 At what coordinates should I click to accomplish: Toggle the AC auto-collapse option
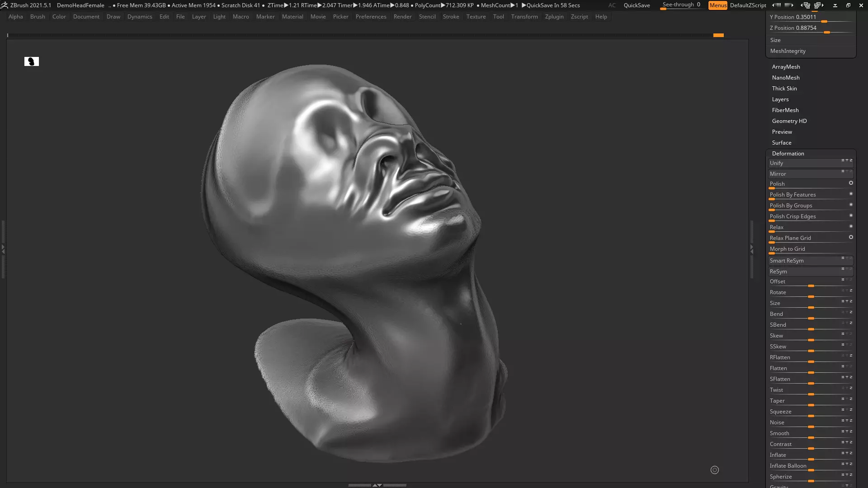612,5
